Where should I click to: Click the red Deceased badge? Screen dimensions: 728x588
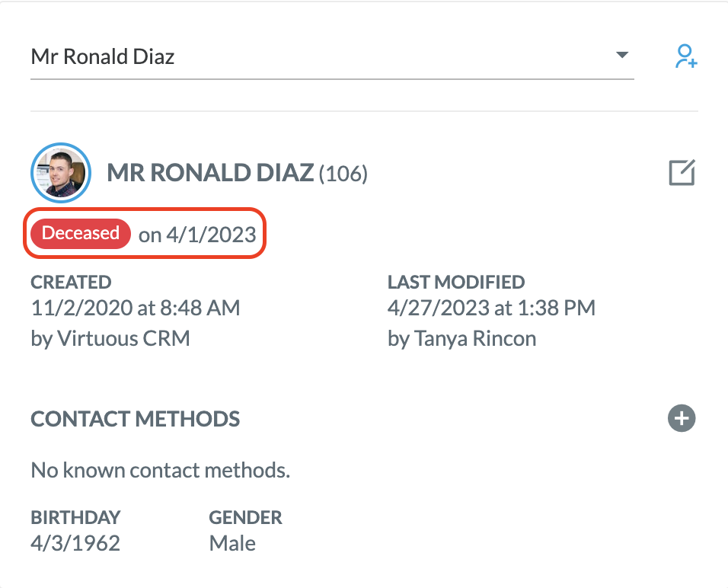tap(81, 233)
